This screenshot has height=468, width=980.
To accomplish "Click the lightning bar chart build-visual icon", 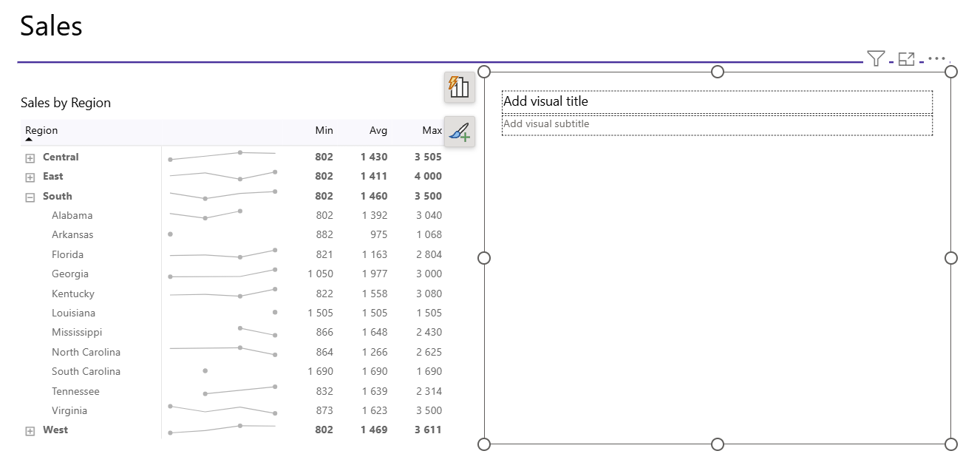I will coord(460,87).
